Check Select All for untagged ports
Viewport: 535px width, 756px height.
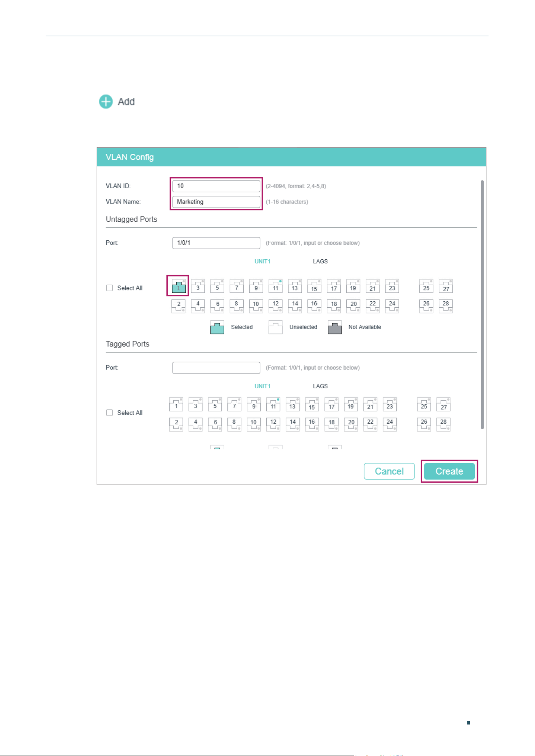click(x=110, y=288)
